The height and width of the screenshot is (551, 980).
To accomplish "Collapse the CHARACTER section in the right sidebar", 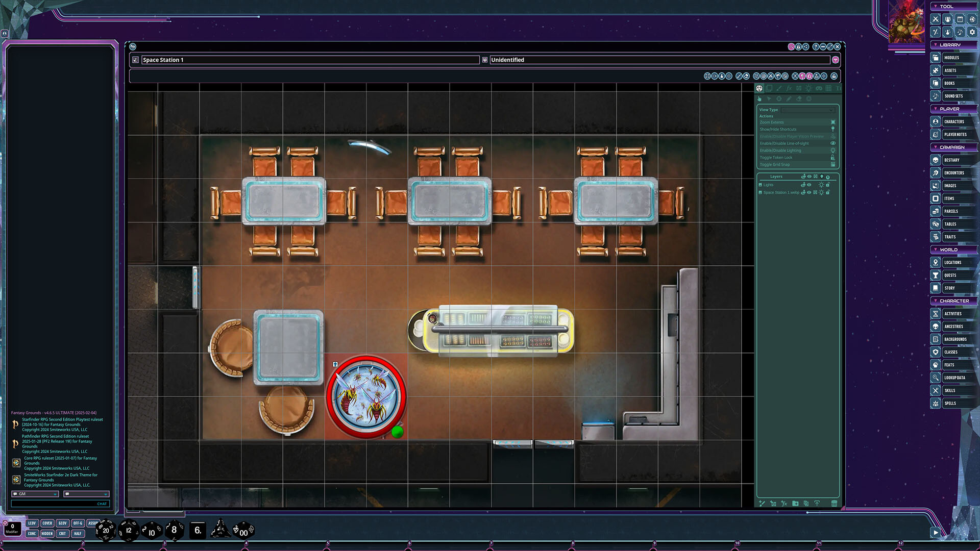I will (x=953, y=300).
